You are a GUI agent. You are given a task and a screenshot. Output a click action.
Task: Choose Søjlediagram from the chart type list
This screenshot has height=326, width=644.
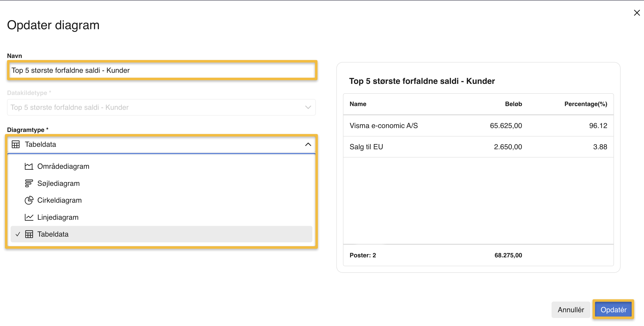58,183
